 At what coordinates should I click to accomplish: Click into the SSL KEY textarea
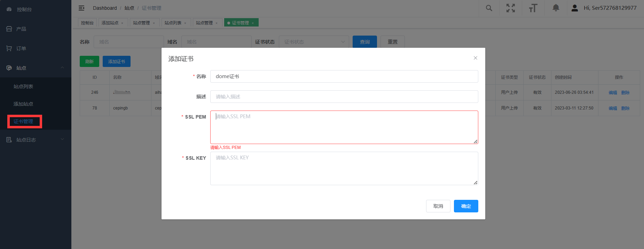tap(344, 168)
